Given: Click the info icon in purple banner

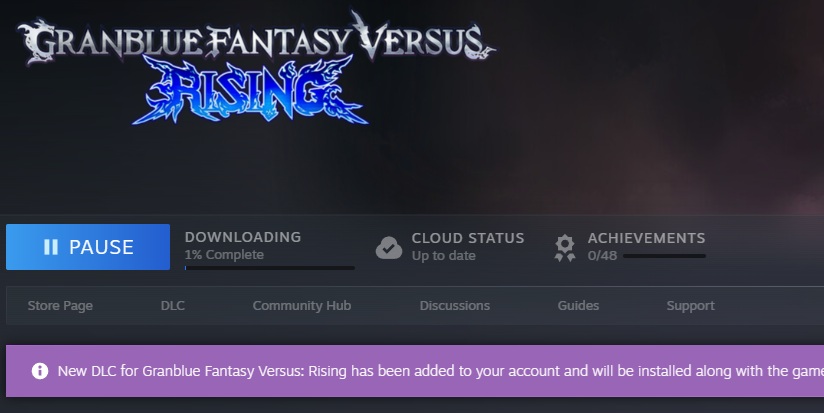Looking at the screenshot, I should (x=40, y=371).
